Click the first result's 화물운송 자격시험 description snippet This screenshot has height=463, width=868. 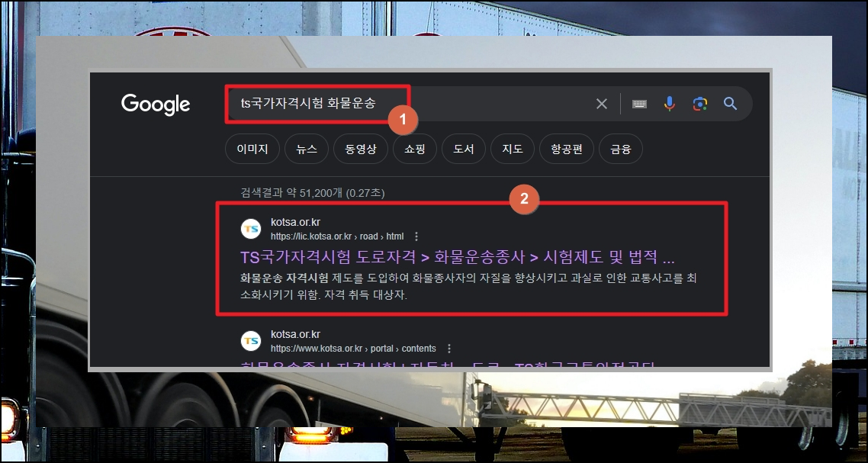(468, 286)
